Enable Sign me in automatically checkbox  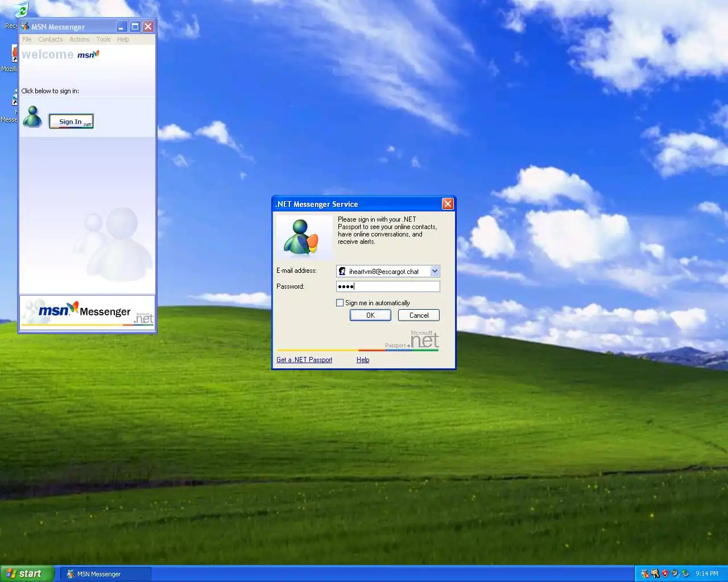click(x=340, y=303)
